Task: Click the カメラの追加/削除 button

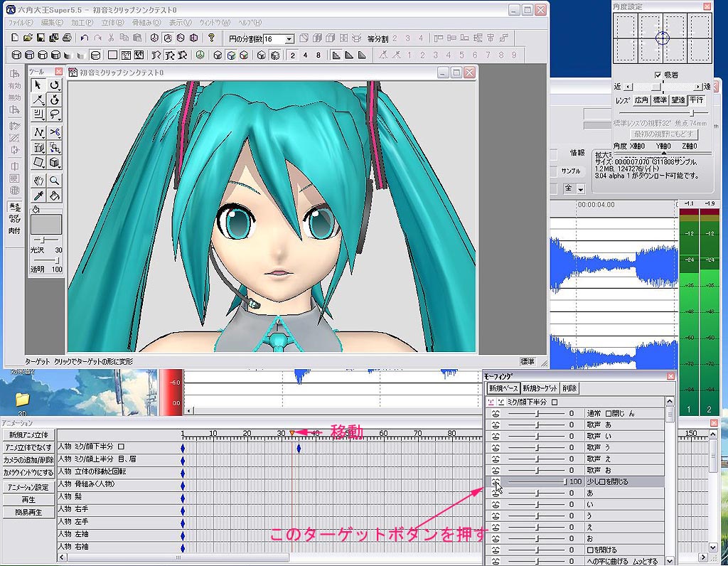Action: [x=28, y=459]
